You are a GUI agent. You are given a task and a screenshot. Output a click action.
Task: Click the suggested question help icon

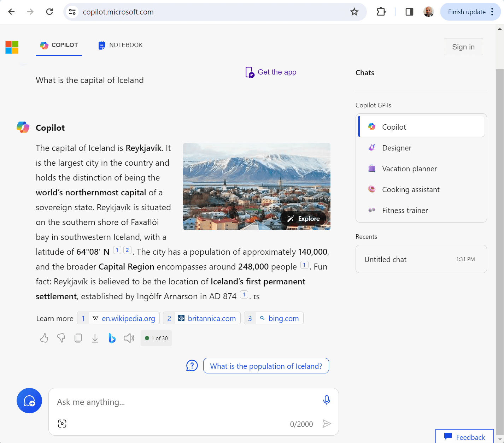click(192, 366)
